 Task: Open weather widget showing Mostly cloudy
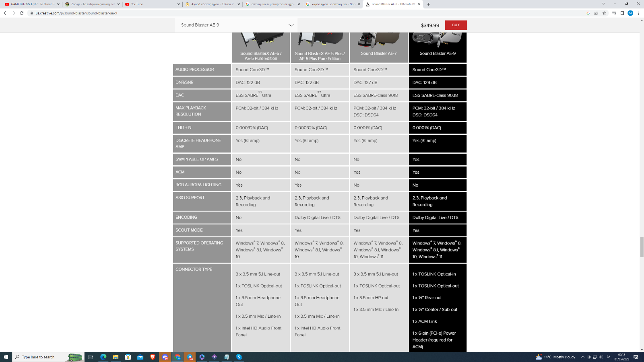click(x=555, y=357)
